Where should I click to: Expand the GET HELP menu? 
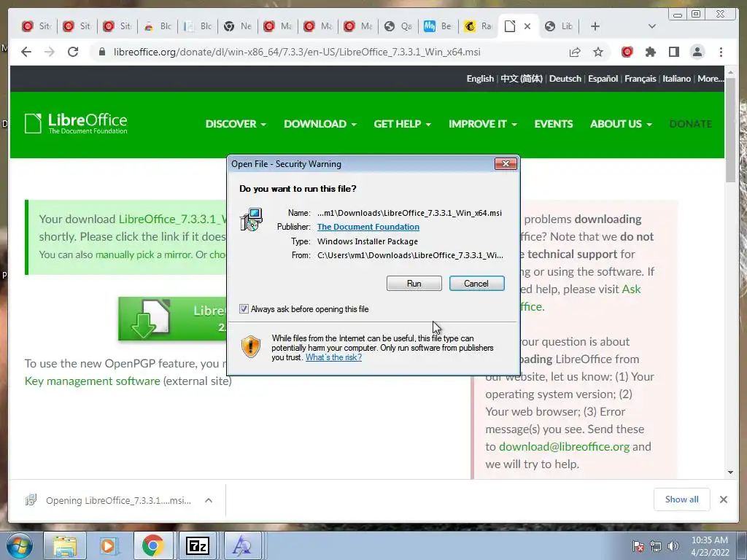tap(402, 124)
